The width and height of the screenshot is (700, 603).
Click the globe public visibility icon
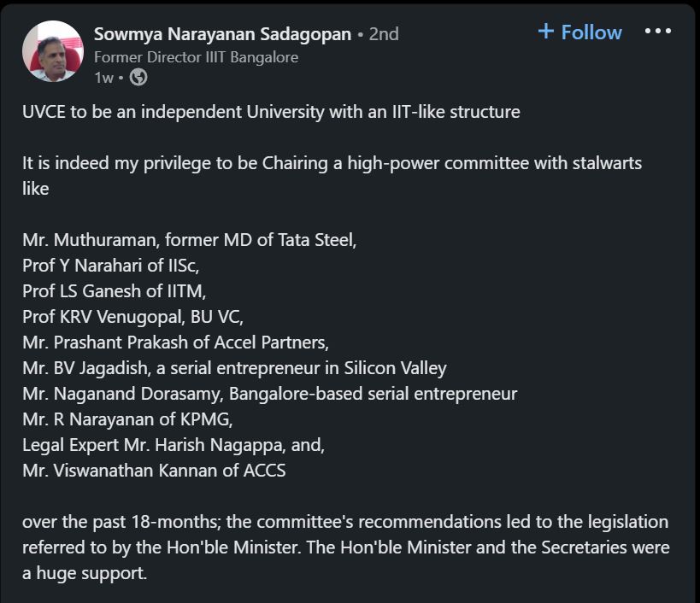[x=138, y=78]
